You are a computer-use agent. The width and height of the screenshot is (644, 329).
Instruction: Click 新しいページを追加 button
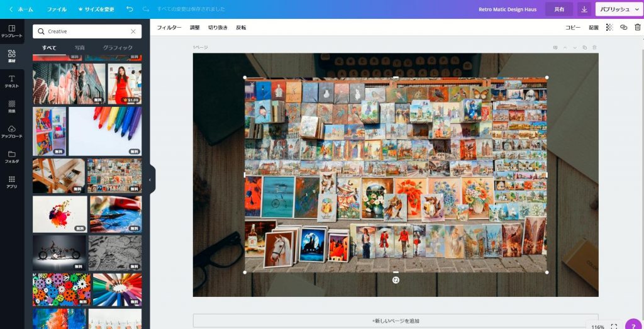click(396, 321)
